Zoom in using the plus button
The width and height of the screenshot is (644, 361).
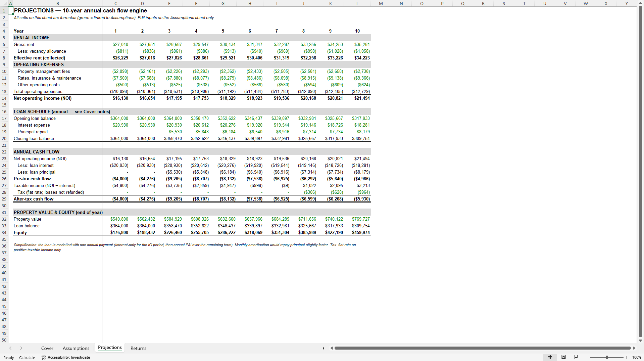tap(626, 357)
